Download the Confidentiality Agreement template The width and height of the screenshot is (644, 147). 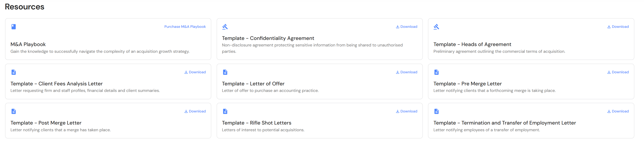(x=406, y=26)
